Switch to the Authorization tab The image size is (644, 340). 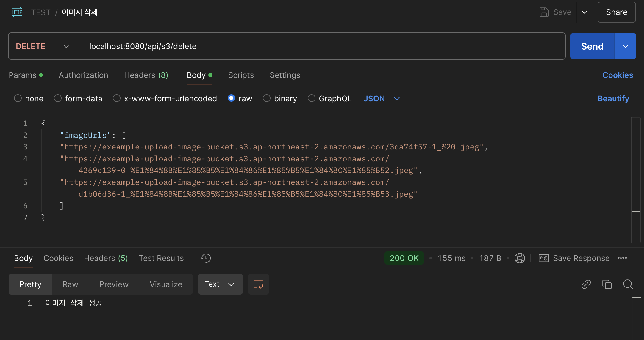(x=83, y=75)
